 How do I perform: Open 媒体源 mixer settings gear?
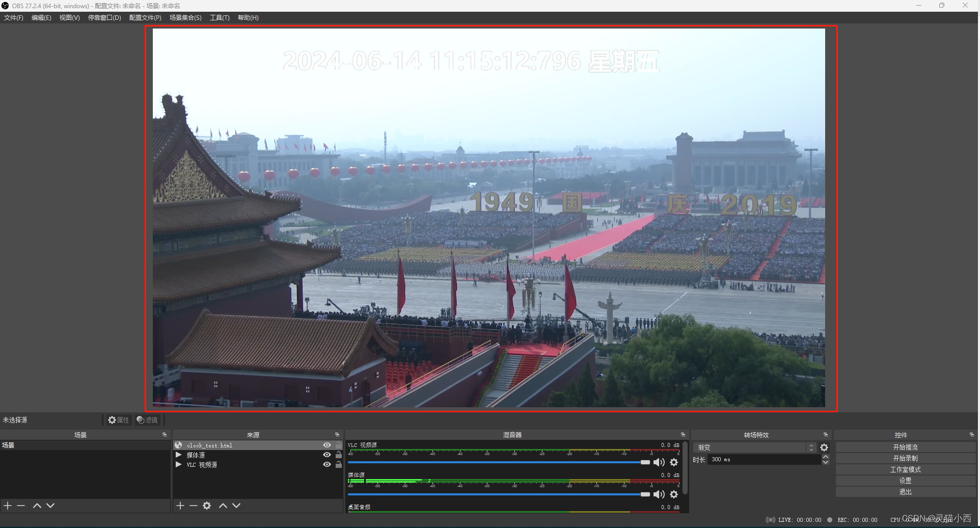(x=674, y=494)
